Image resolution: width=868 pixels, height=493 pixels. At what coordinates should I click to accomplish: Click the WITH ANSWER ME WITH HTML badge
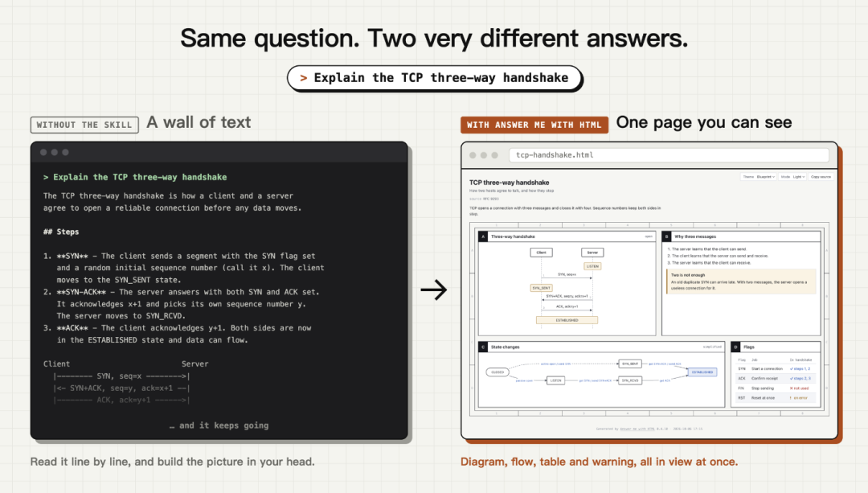pos(534,125)
